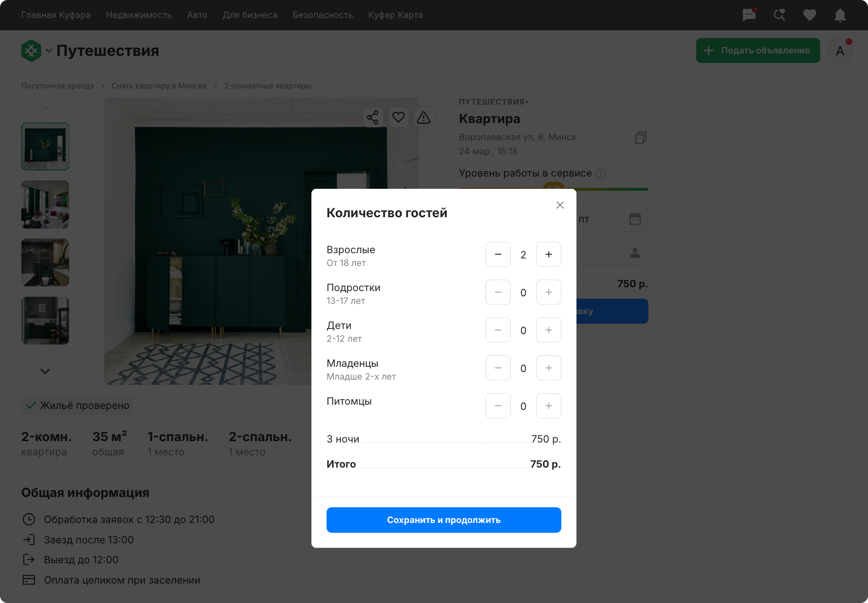Go to Посуточная аренда breadcrumb
868x603 pixels.
tap(57, 86)
